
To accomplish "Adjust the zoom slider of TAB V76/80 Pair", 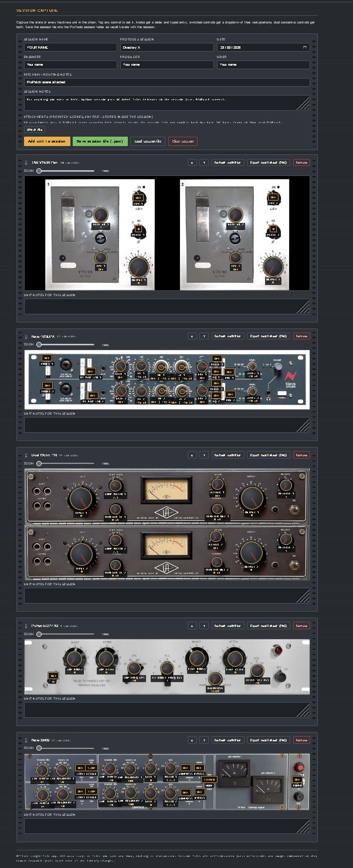I will point(65,171).
